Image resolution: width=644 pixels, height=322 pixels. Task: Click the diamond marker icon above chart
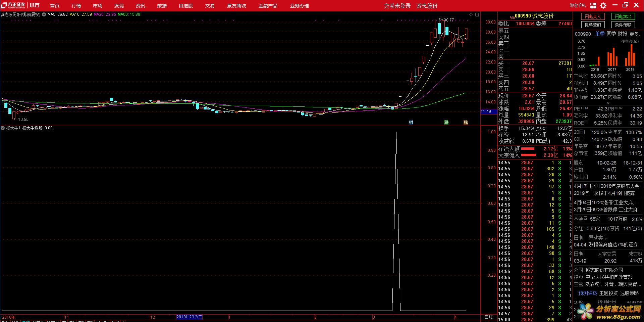pyautogui.click(x=471, y=14)
